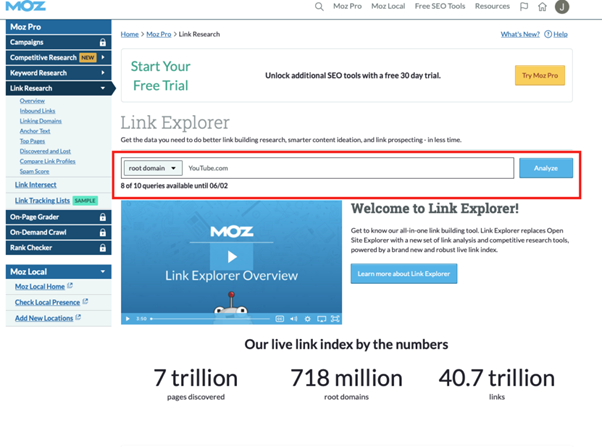Expand Competitive Research submenu arrow

click(103, 57)
